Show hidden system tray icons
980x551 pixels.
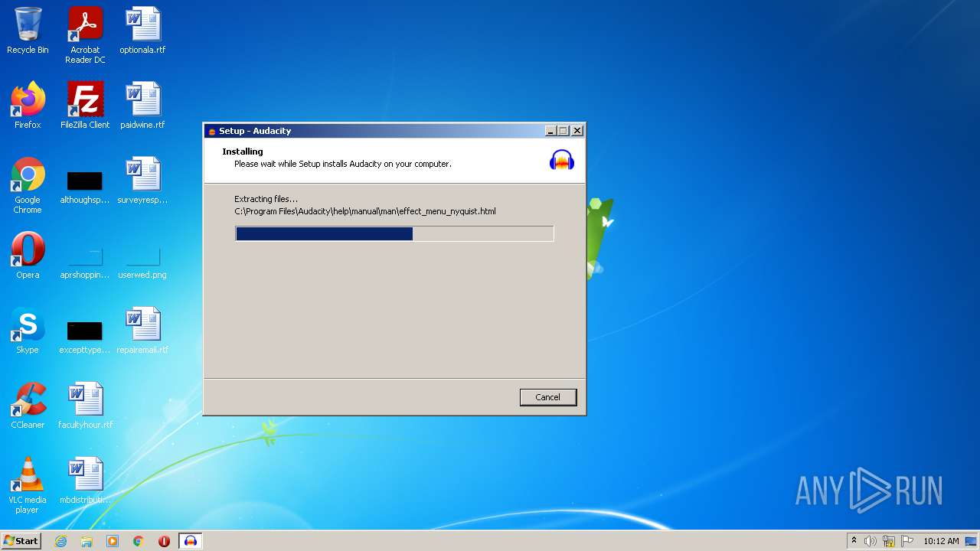pyautogui.click(x=854, y=541)
